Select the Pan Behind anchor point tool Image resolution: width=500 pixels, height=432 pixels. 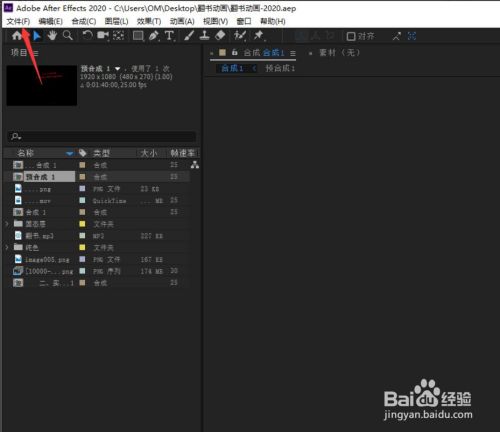(x=118, y=35)
